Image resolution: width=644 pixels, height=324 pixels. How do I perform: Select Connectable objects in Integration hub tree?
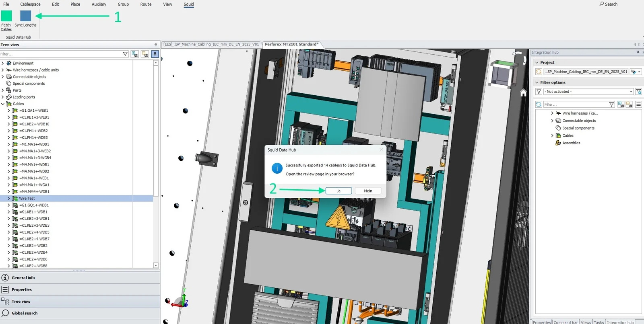(579, 121)
